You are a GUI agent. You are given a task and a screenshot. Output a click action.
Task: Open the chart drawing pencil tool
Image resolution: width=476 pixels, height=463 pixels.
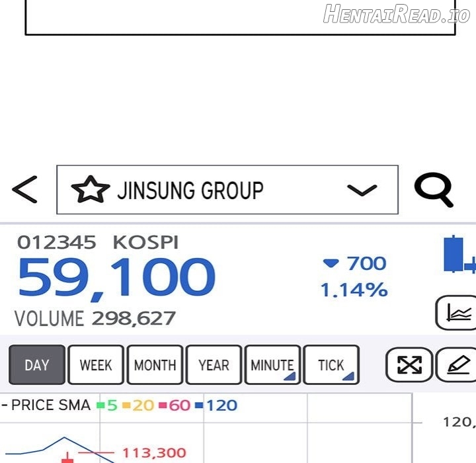click(x=457, y=365)
